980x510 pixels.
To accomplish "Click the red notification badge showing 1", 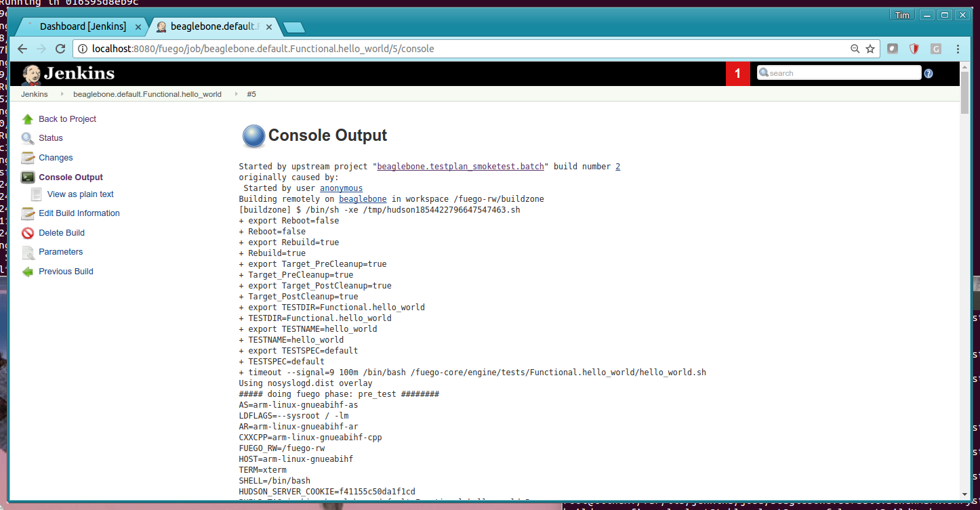I will 738,74.
